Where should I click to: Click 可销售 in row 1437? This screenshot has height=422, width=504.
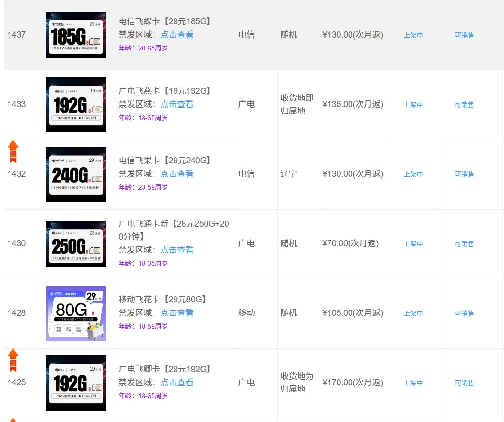pyautogui.click(x=464, y=35)
